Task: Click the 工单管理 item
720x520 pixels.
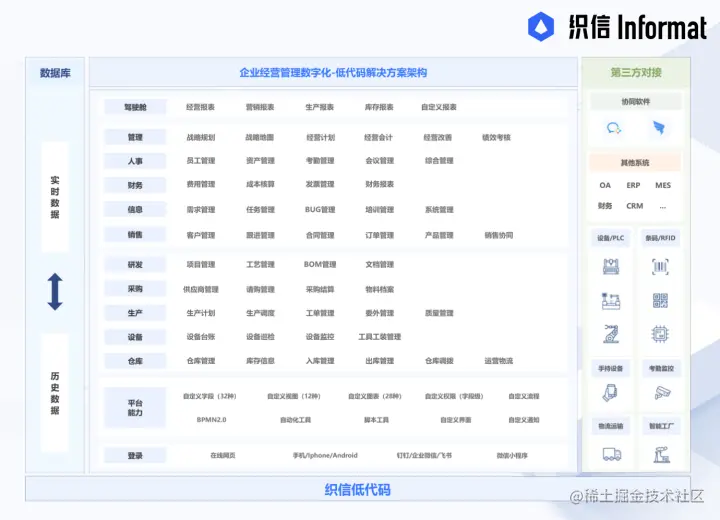Action: [320, 313]
